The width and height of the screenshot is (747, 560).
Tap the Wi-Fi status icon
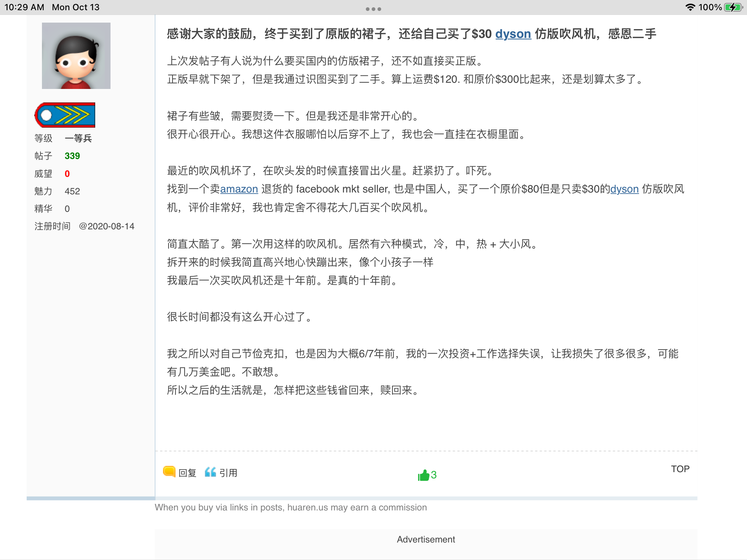(690, 7)
